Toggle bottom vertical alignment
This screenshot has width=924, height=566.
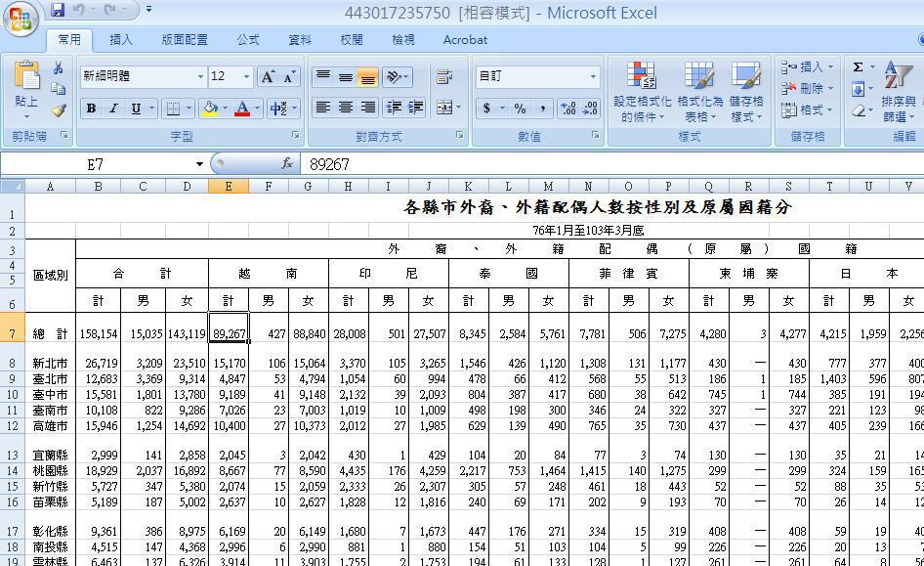367,77
